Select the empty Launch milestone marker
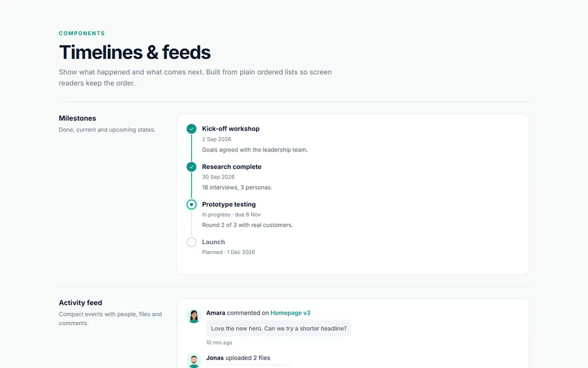The image size is (588, 368). (191, 242)
